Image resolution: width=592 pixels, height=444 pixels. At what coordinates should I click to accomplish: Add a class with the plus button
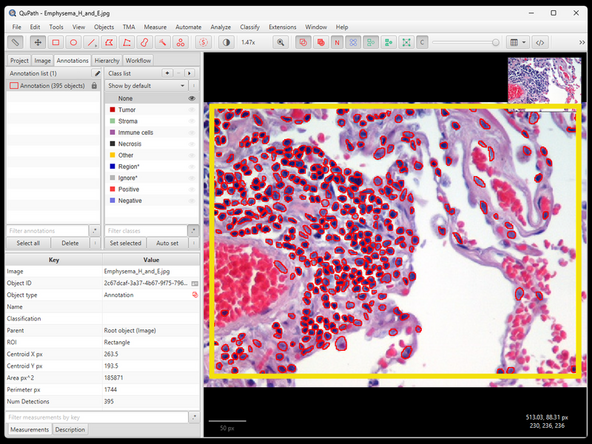point(167,73)
